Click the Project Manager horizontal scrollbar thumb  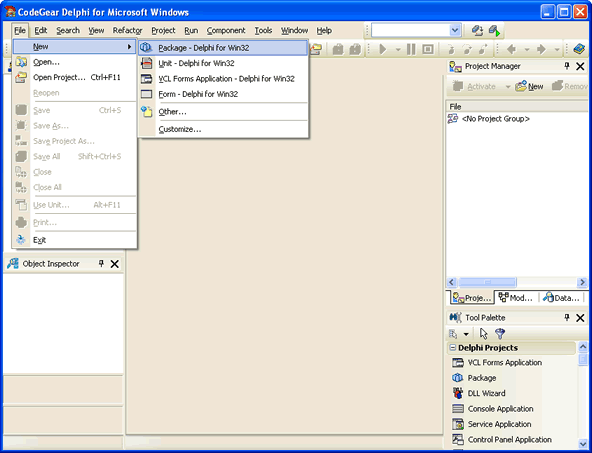(487, 282)
